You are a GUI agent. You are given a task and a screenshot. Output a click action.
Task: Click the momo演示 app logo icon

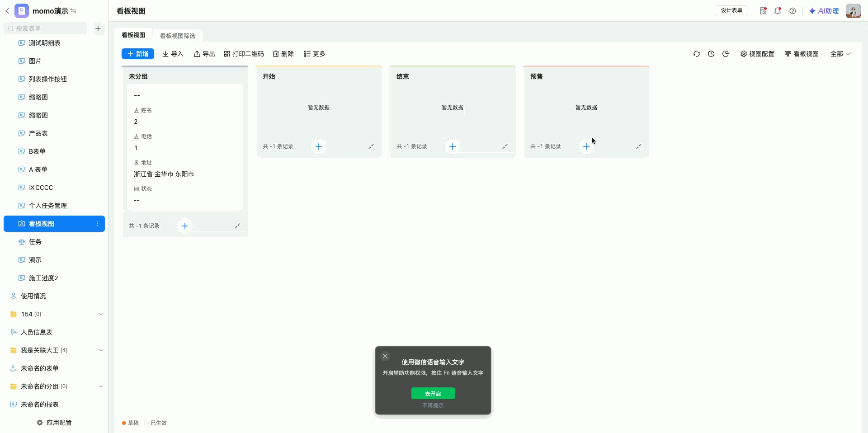(21, 11)
